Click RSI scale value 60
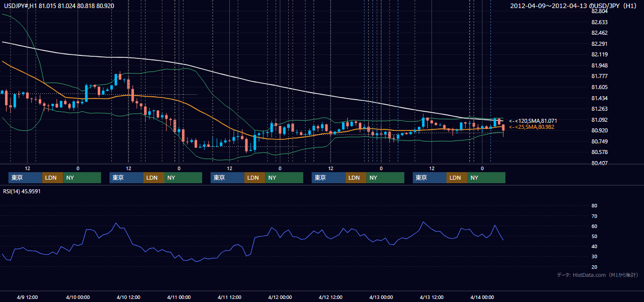 point(594,226)
